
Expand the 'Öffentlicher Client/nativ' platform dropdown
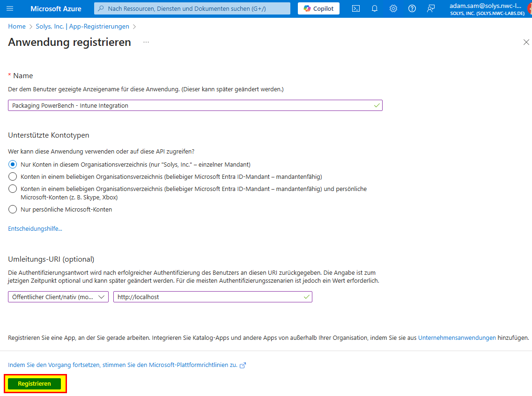(x=58, y=297)
